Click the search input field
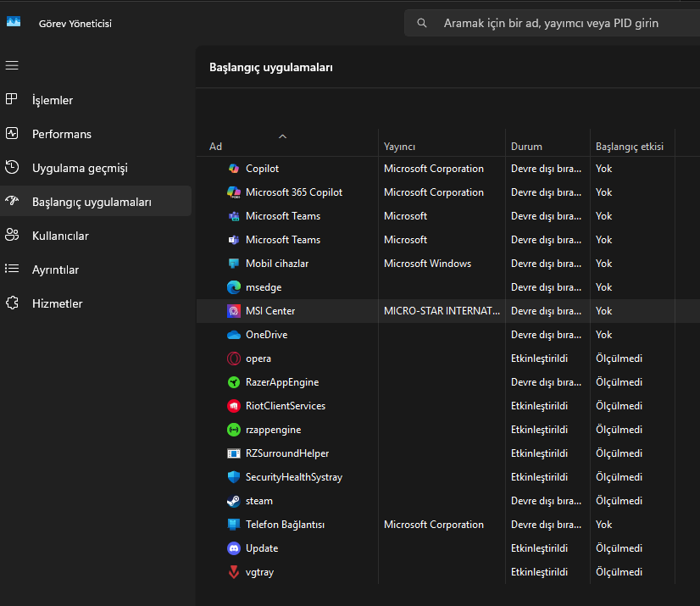The image size is (700, 606). coord(552,23)
